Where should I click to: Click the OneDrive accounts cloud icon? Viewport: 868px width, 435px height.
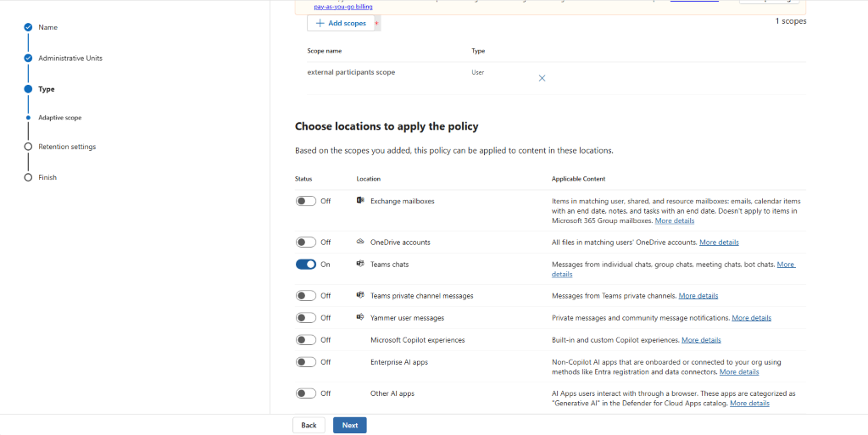tap(359, 242)
